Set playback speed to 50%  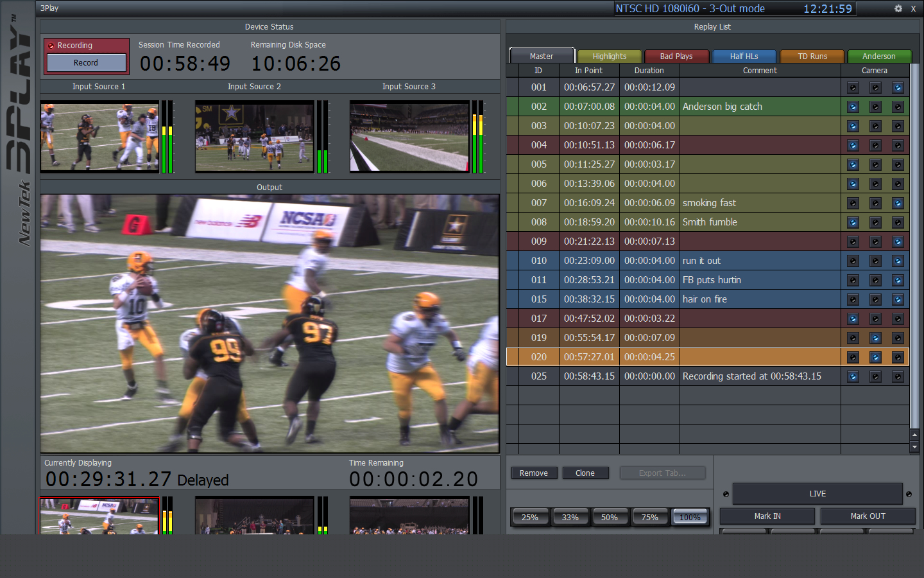[x=610, y=517]
